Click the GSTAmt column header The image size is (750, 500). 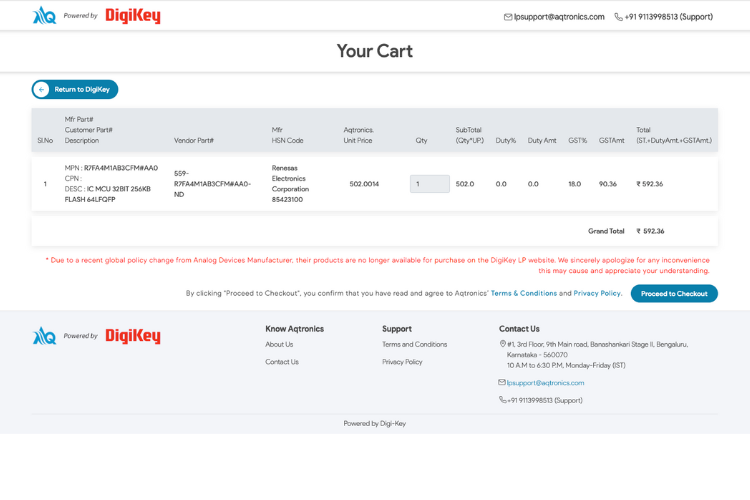pyautogui.click(x=612, y=141)
